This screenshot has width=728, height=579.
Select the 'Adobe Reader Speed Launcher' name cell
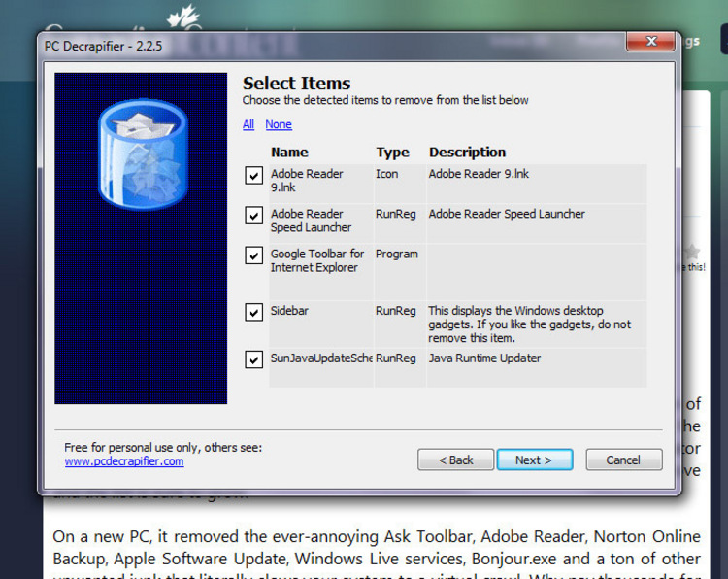point(321,224)
